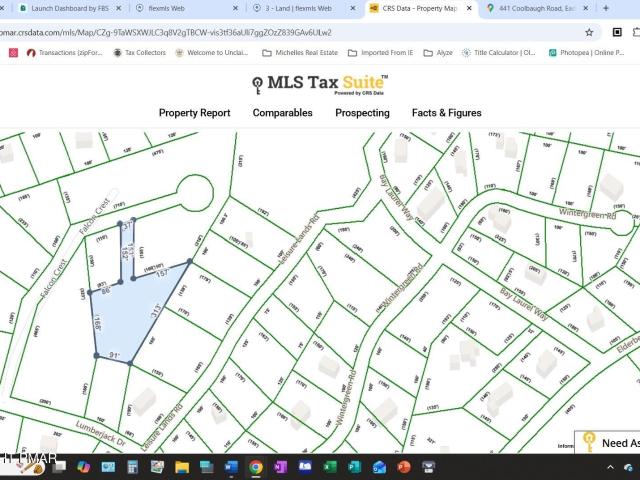Open the Property Report menu
Viewport: 640px width, 480px height.
tap(194, 113)
